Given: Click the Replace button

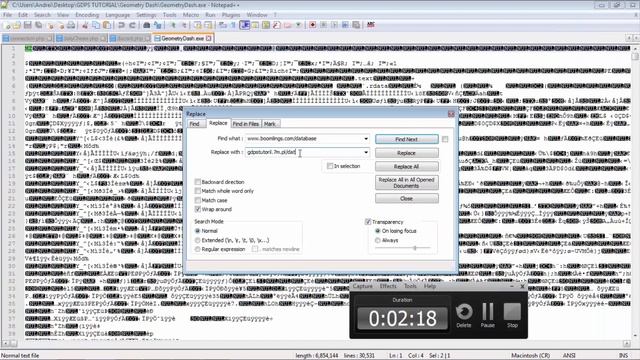Looking at the screenshot, I should (x=407, y=153).
